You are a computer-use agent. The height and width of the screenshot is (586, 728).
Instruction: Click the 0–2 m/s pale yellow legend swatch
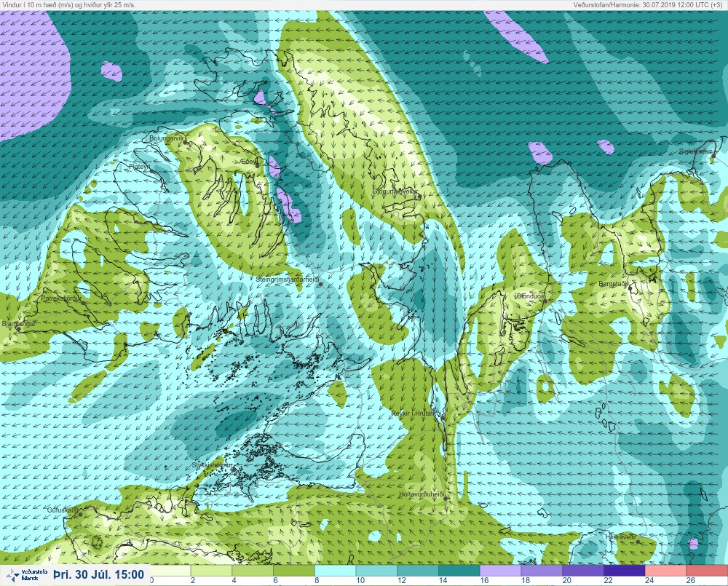coord(170,570)
